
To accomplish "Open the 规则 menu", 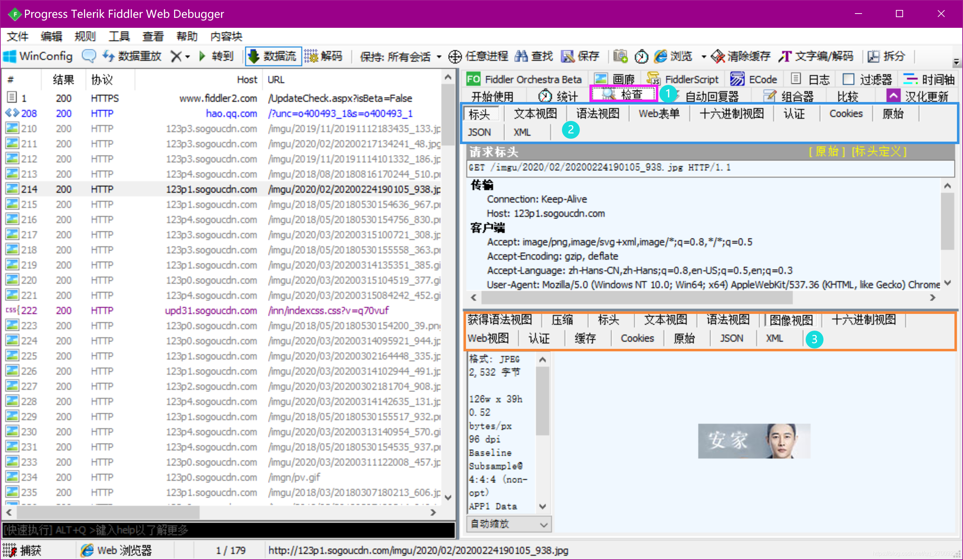I will [85, 36].
